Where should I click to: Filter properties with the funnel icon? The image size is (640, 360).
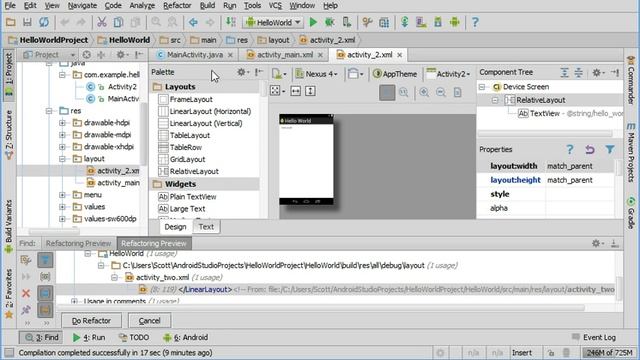pyautogui.click(x=610, y=149)
